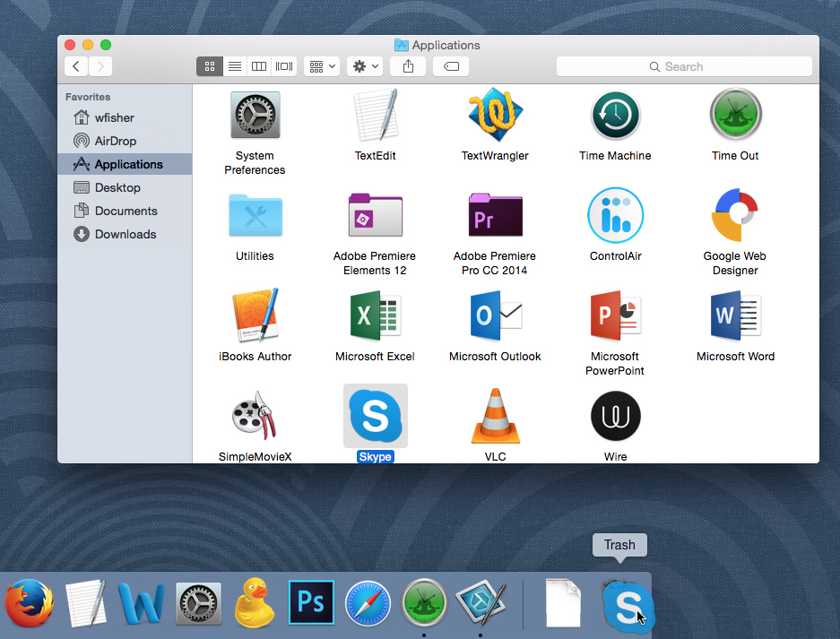Open the Action gear dropdown menu
The image size is (840, 639).
pos(366,66)
